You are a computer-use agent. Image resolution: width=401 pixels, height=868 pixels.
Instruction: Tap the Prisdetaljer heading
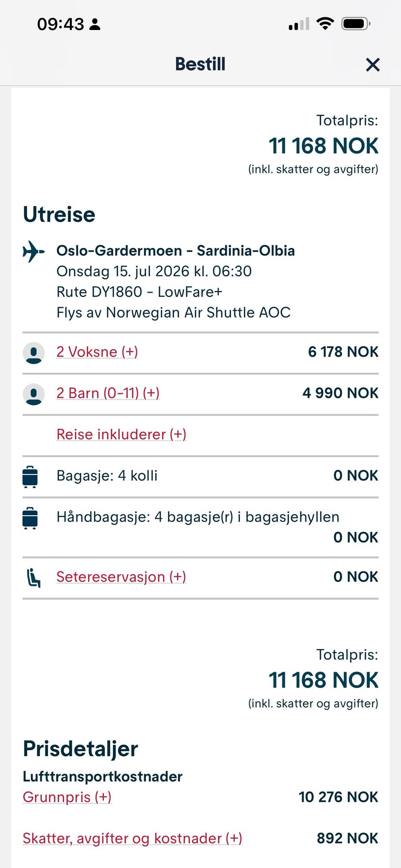80,749
